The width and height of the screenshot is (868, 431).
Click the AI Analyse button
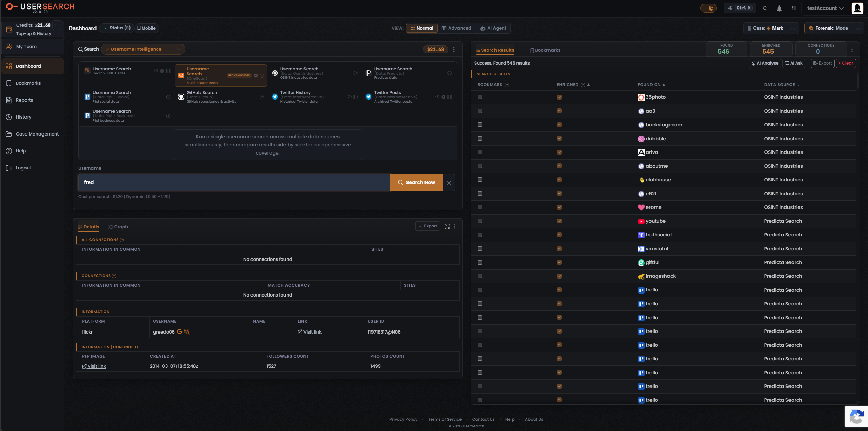[x=765, y=63]
